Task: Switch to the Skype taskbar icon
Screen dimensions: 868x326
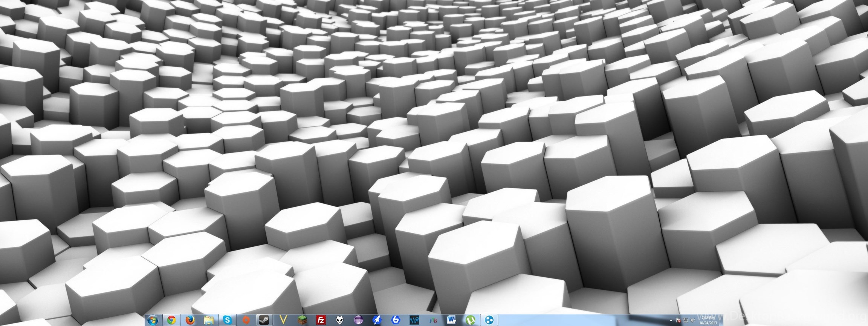Action: [228, 320]
